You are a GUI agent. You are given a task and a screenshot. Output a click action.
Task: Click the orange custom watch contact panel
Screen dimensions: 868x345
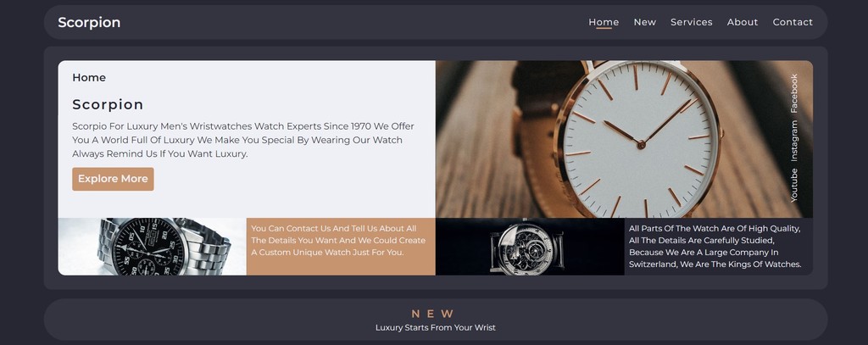point(341,247)
